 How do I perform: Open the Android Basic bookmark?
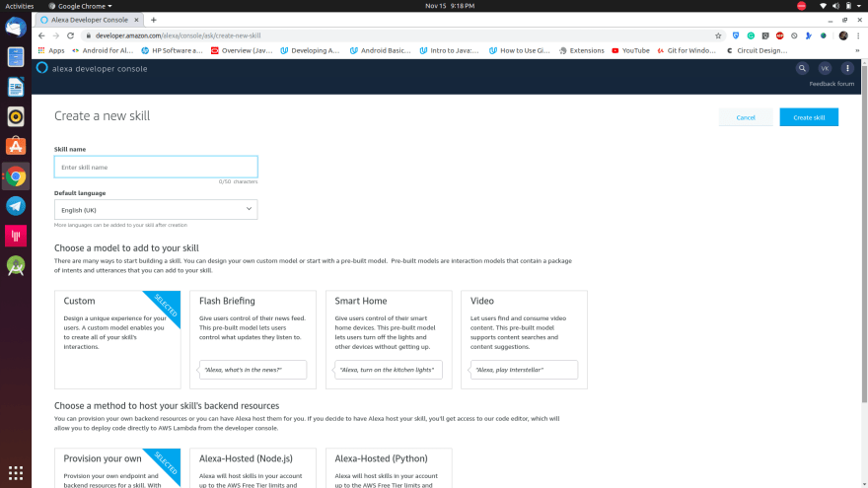pos(381,50)
